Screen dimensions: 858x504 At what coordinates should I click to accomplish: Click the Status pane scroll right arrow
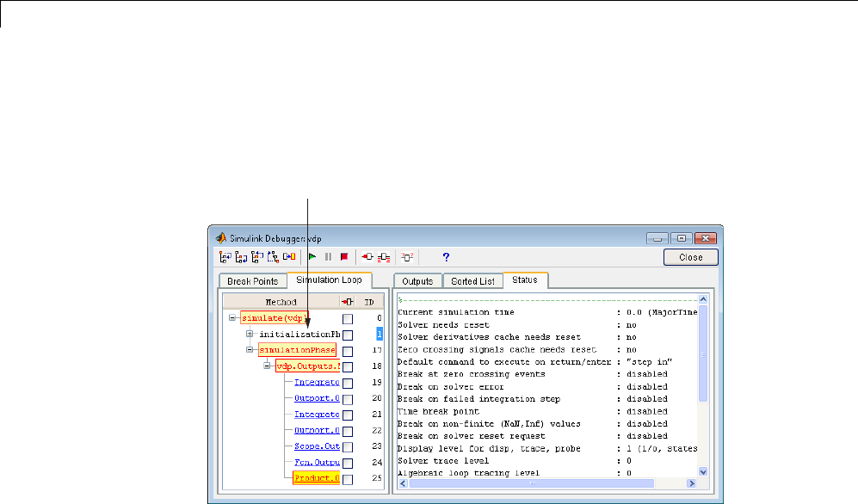(691, 483)
